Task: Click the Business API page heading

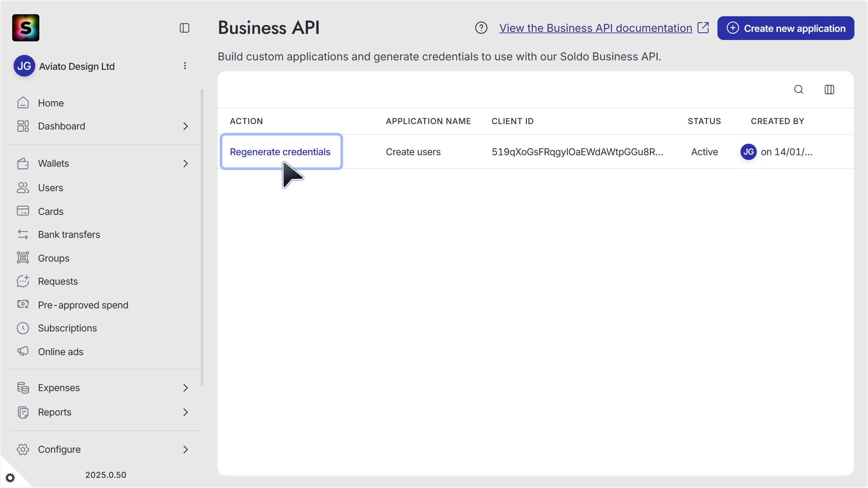Action: point(269,27)
